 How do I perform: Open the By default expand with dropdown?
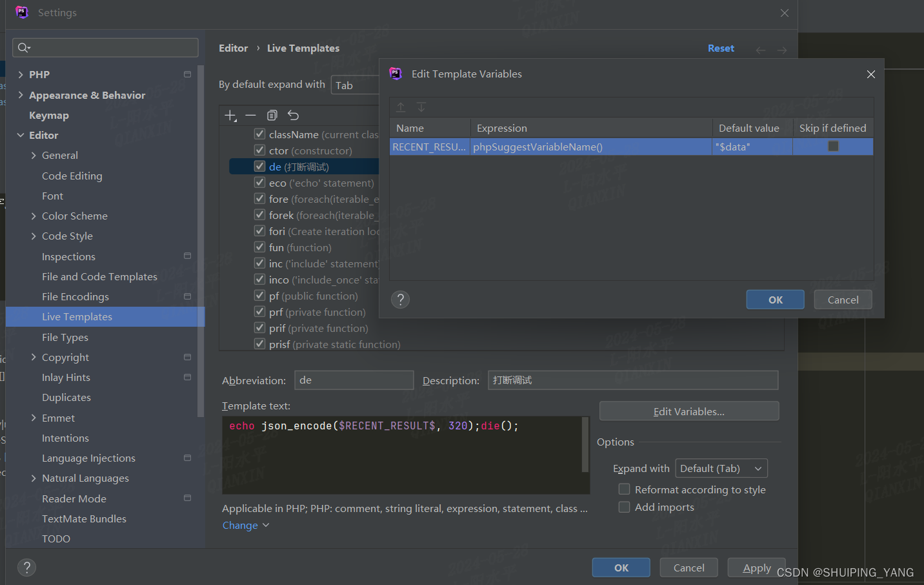click(355, 85)
